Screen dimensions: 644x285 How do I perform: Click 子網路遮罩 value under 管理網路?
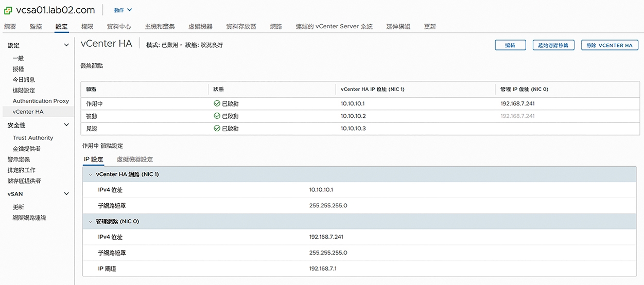[328, 253]
